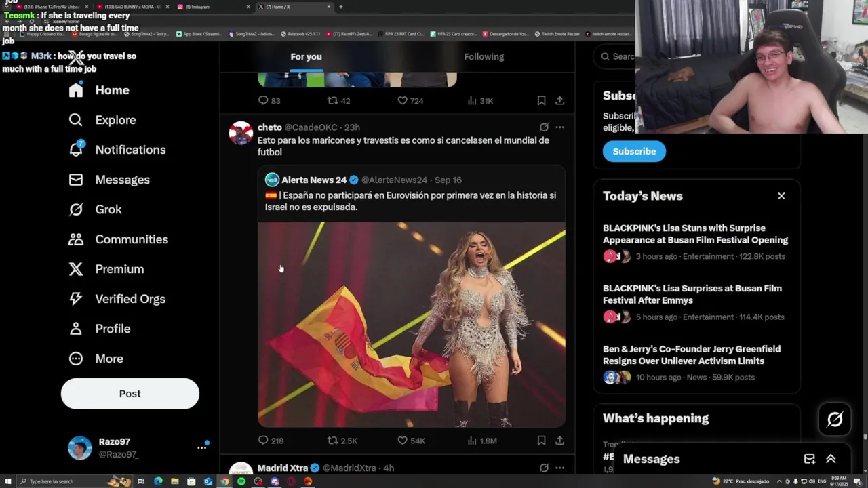
Task: Bookmark cheto's post
Action: click(541, 441)
